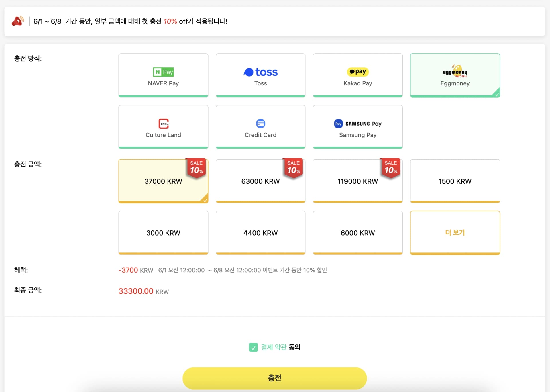Click SALE 10% badge on 63000 KRW
550x392 pixels.
[293, 168]
